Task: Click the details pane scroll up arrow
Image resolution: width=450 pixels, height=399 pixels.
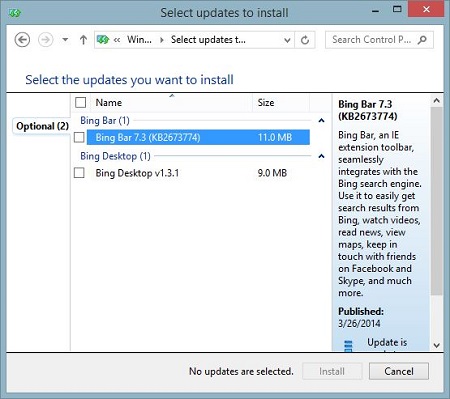Action: (437, 100)
